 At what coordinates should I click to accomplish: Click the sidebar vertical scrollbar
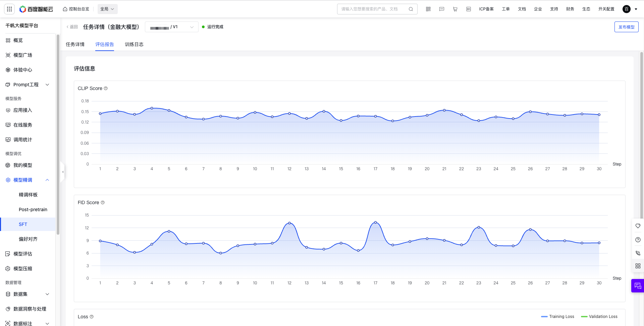click(58, 134)
